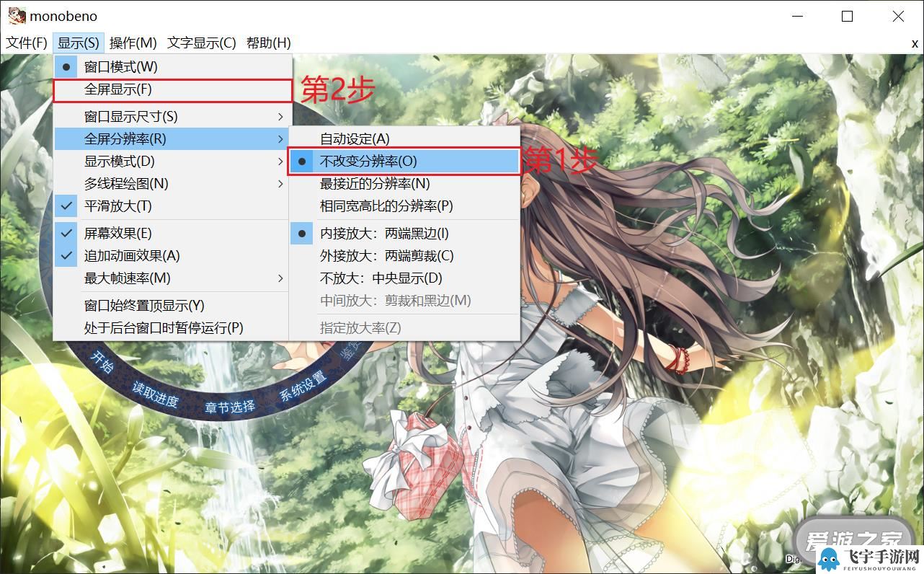
Task: Open the 文字显示(C) menu
Action: tap(201, 43)
